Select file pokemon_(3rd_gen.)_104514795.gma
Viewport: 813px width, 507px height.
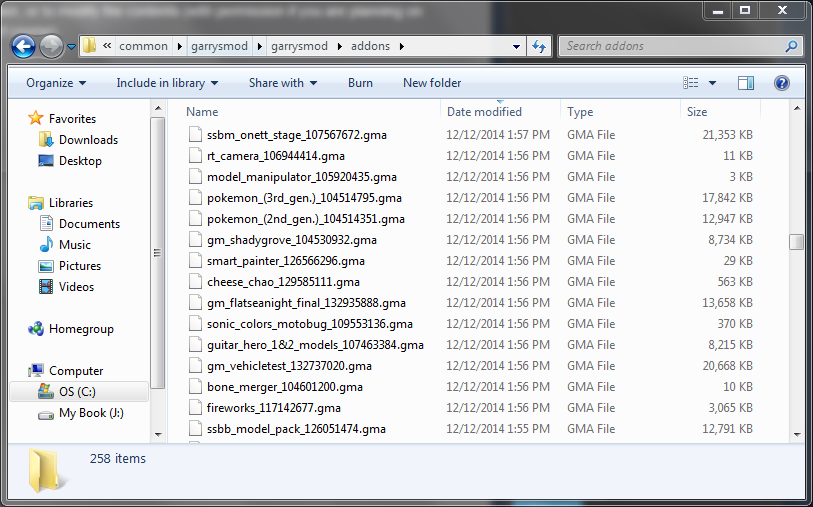[x=304, y=198]
